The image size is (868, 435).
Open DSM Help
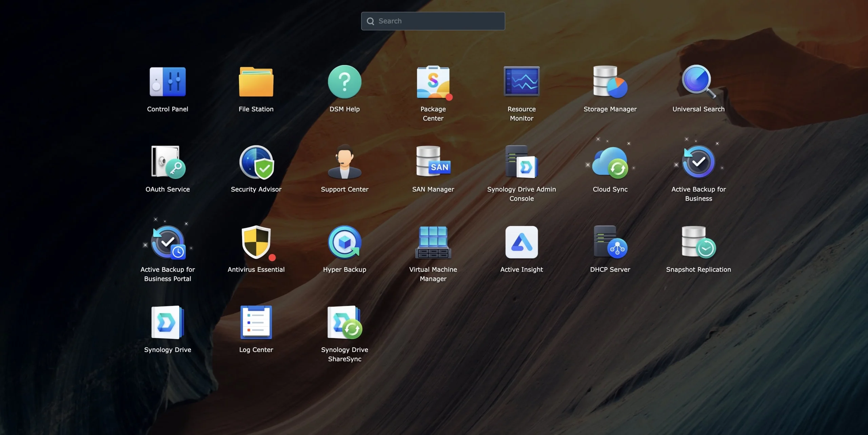click(x=344, y=82)
